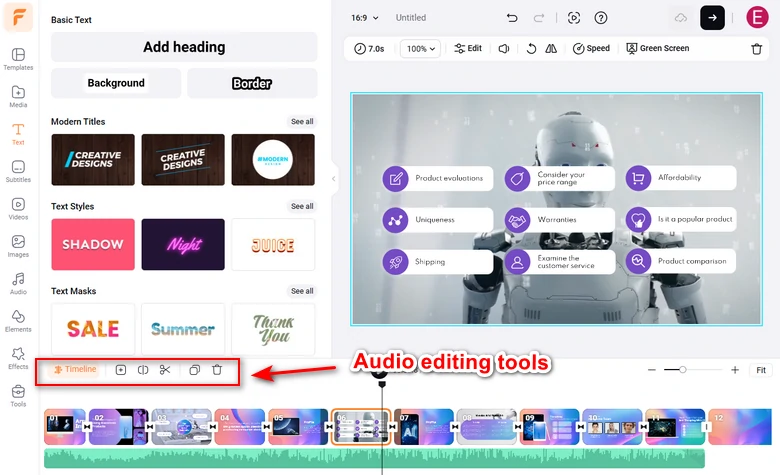Add Border text style

252,83
